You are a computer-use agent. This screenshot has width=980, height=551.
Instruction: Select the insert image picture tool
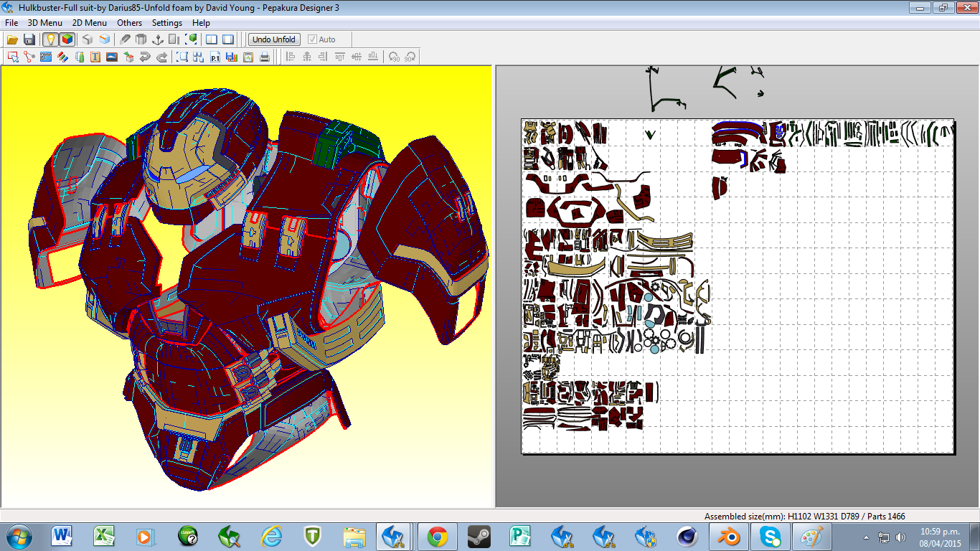click(112, 57)
